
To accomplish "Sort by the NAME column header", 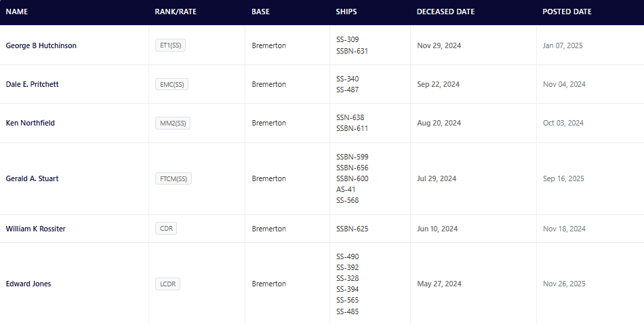I will [x=17, y=12].
